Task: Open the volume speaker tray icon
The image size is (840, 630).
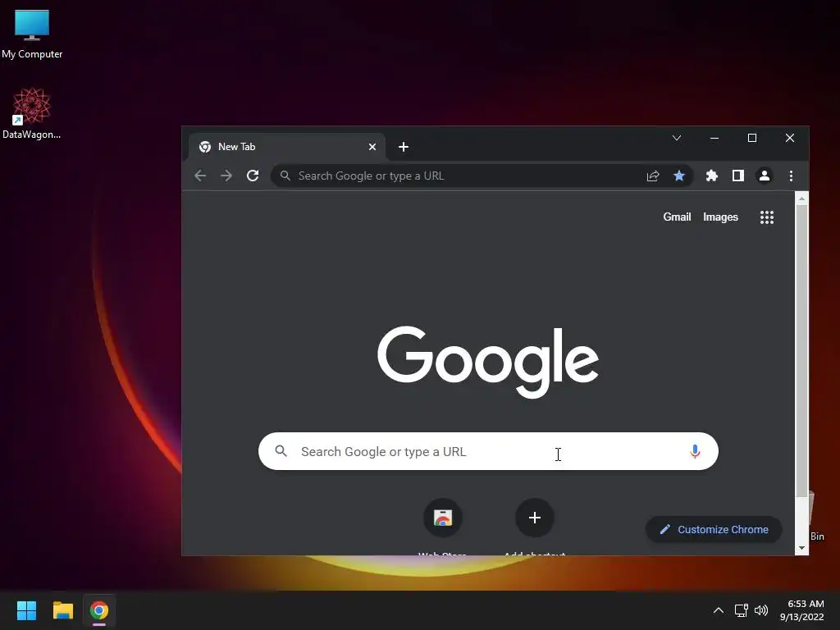Action: [760, 610]
